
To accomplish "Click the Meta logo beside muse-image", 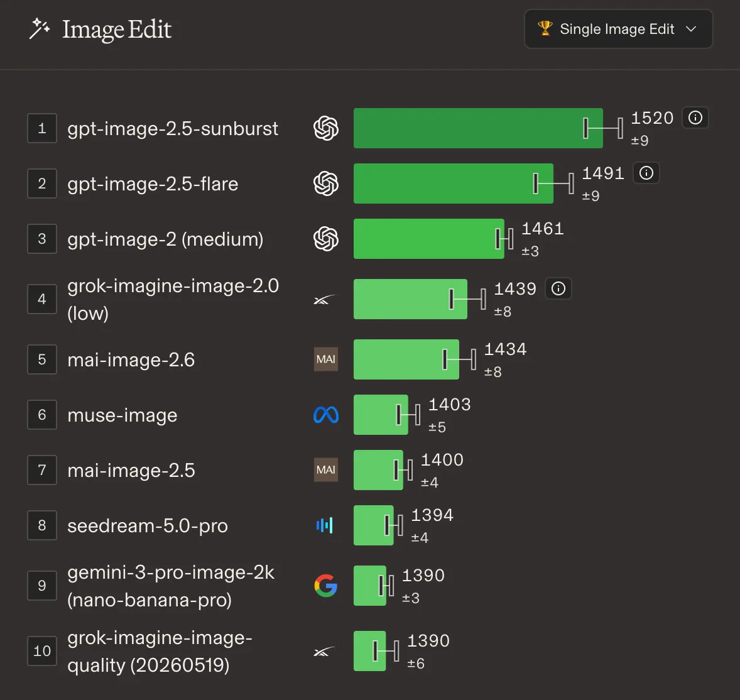I will [x=325, y=415].
